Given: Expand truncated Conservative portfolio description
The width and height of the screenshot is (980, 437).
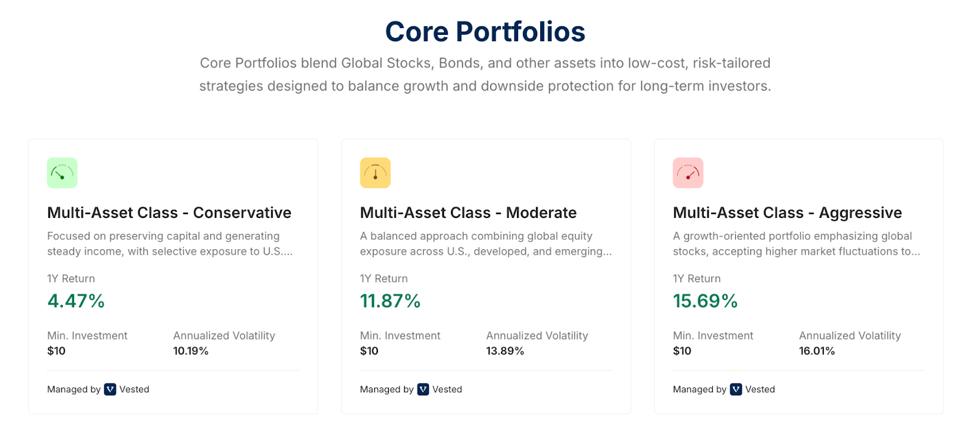Looking at the screenshot, I should tap(170, 244).
